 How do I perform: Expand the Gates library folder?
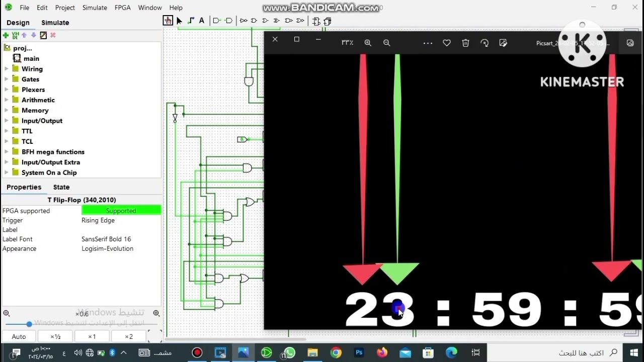click(x=6, y=79)
